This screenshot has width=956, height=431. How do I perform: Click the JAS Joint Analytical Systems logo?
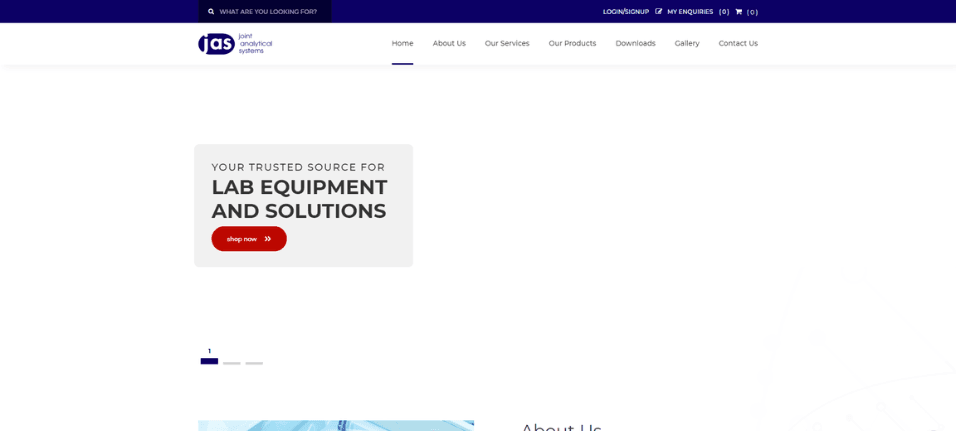pos(235,44)
